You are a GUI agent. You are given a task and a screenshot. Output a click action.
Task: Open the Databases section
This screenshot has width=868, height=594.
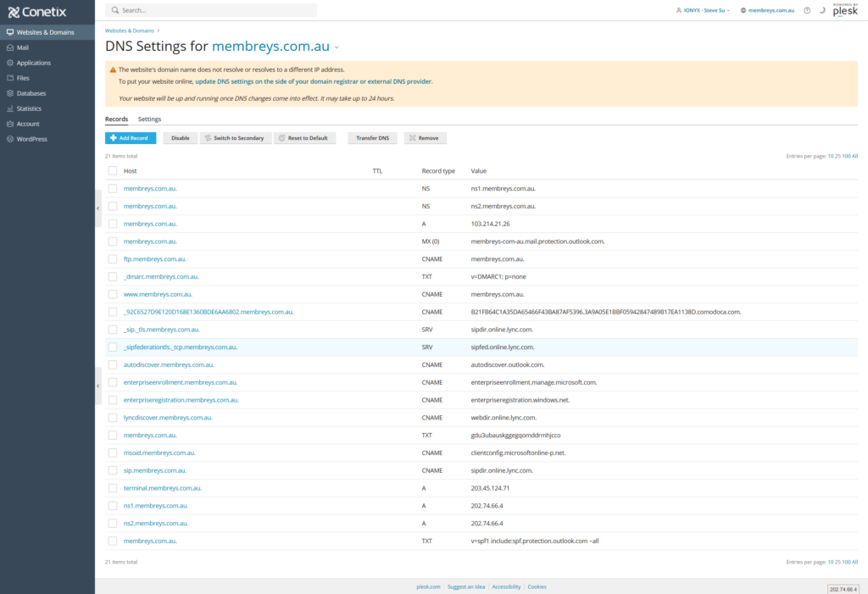pos(31,93)
